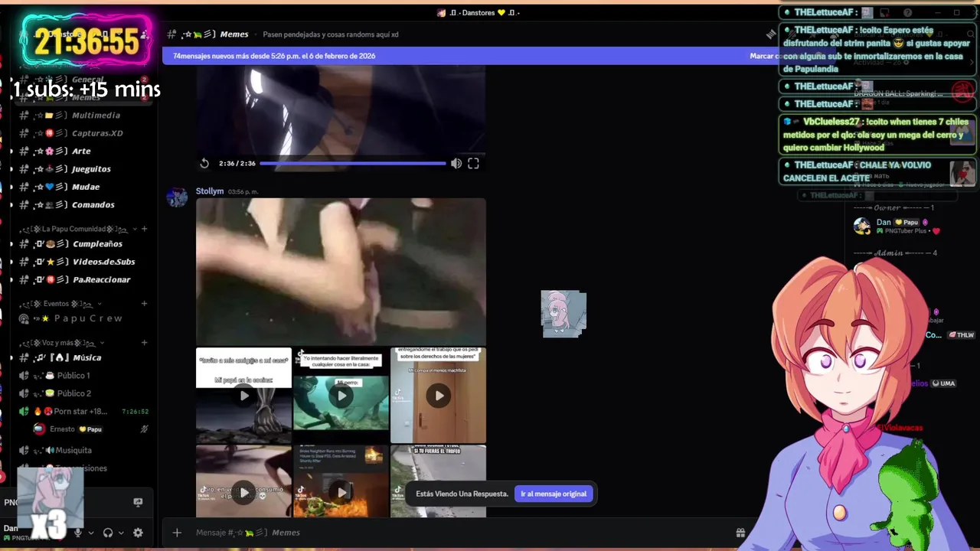The image size is (980, 551).
Task: Click the channel topic "Pasen pendejadas y cosas"
Action: pos(331,34)
